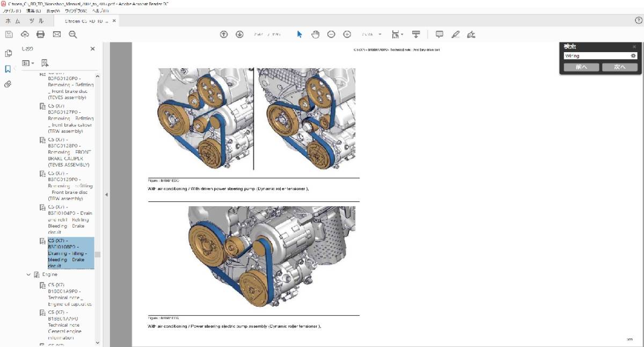The image size is (644, 347).
Task: Switch to the Home tab
Action: click(11, 21)
